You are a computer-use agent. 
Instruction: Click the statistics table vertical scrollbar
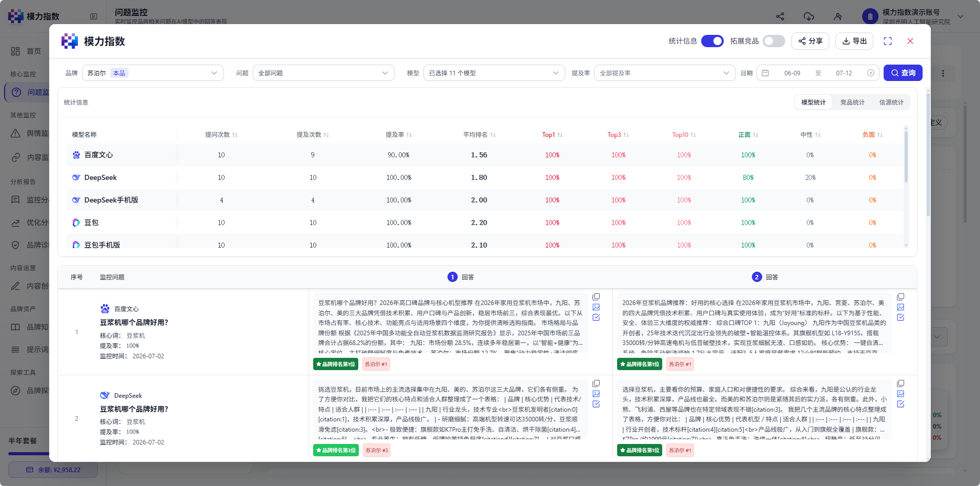906,156
